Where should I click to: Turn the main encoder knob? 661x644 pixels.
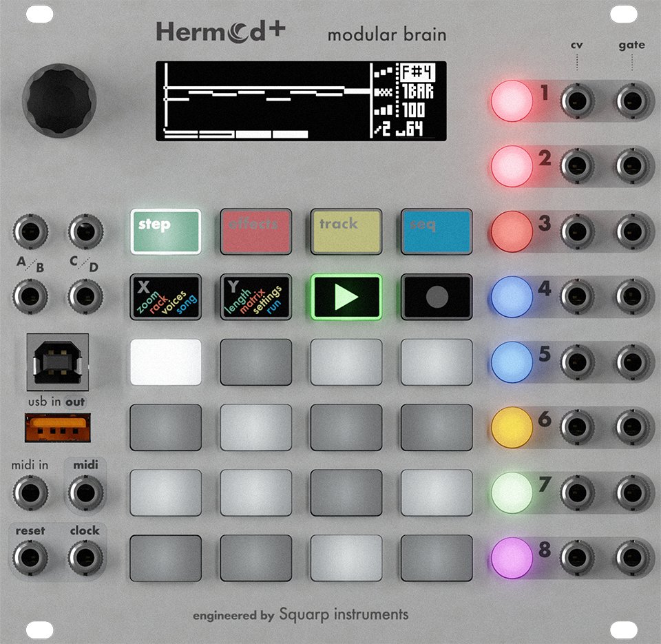[59, 100]
